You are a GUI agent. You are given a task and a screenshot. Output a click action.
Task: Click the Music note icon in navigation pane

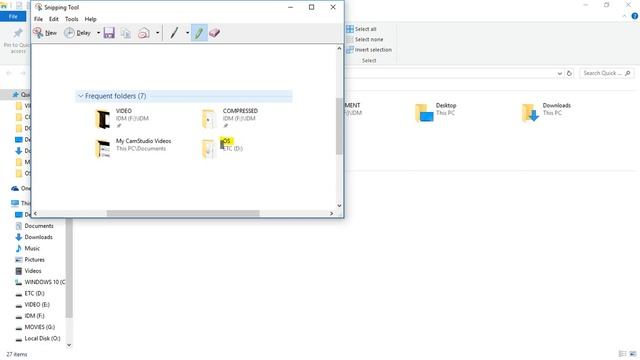[x=18, y=249]
